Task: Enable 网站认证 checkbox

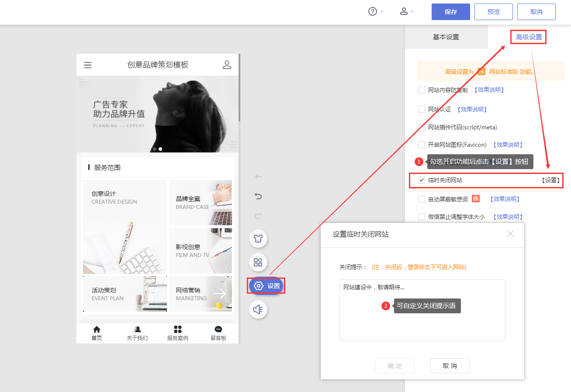Action: click(422, 109)
